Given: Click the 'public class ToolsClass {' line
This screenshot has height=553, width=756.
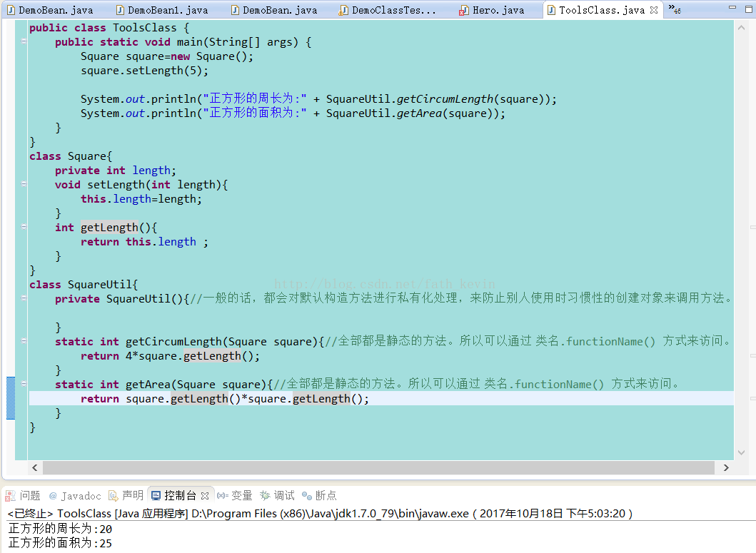Looking at the screenshot, I should pos(109,28).
